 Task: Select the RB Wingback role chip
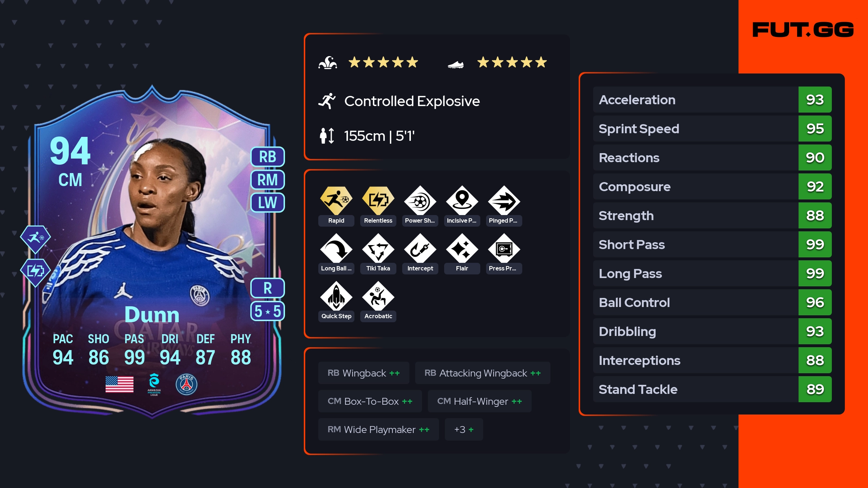(363, 373)
